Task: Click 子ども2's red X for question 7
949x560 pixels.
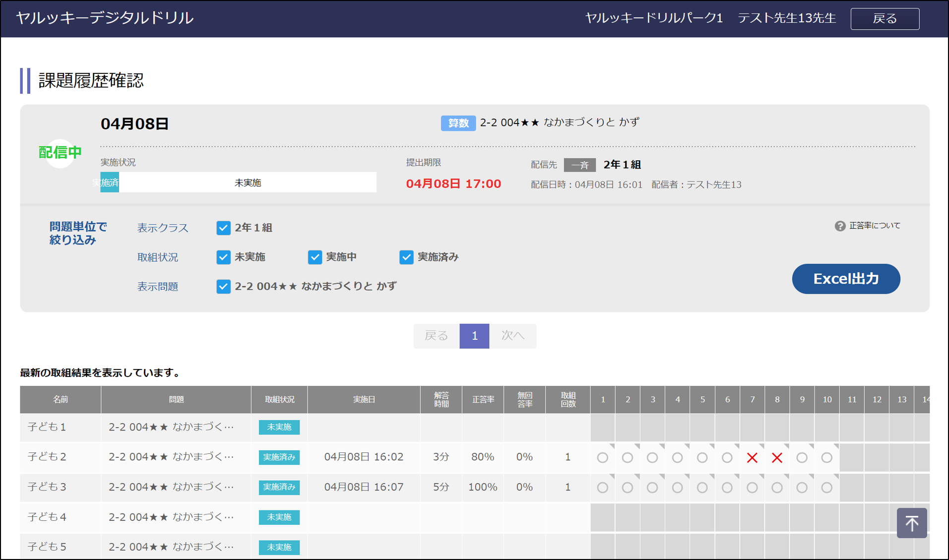Action: click(752, 458)
